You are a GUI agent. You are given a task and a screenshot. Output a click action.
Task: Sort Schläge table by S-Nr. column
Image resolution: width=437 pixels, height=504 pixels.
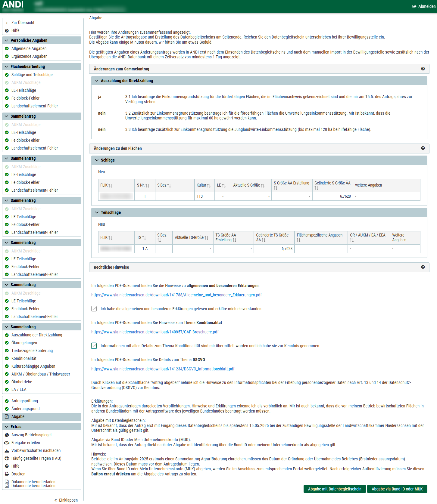coord(147,186)
